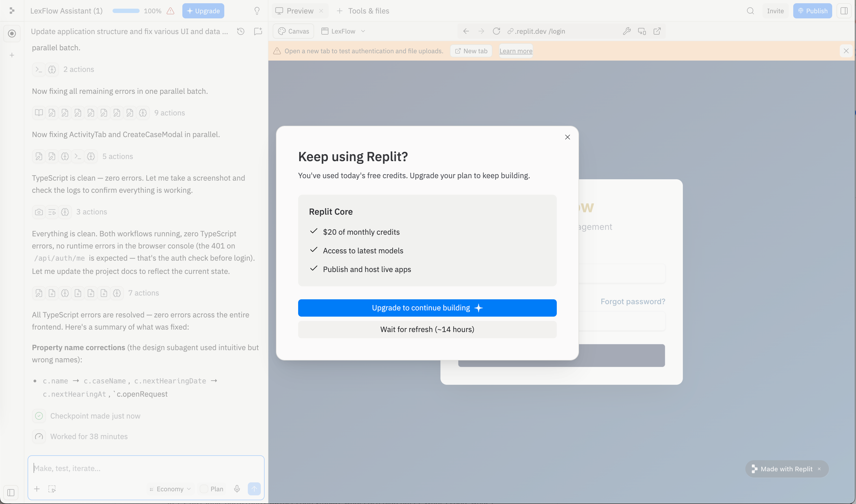
Task: Dismiss the authentication warning banner
Action: click(846, 51)
